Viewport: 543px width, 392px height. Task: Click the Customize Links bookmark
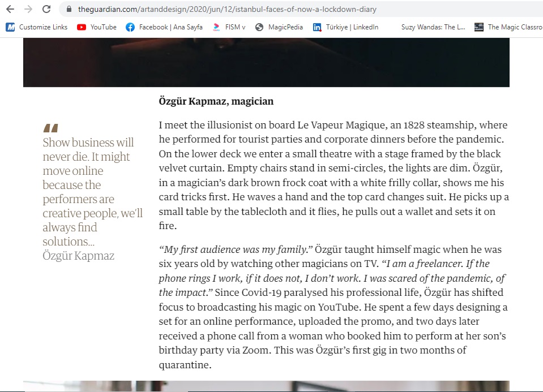(x=37, y=27)
